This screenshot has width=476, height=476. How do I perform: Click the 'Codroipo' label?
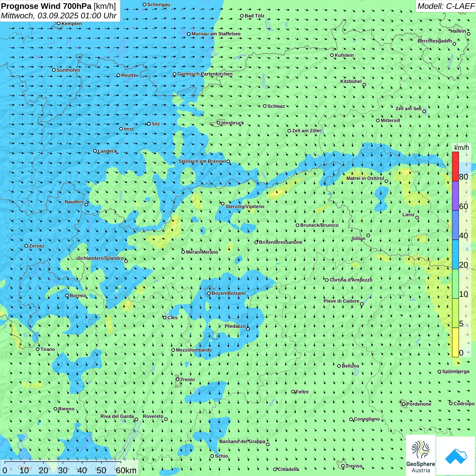(464, 404)
